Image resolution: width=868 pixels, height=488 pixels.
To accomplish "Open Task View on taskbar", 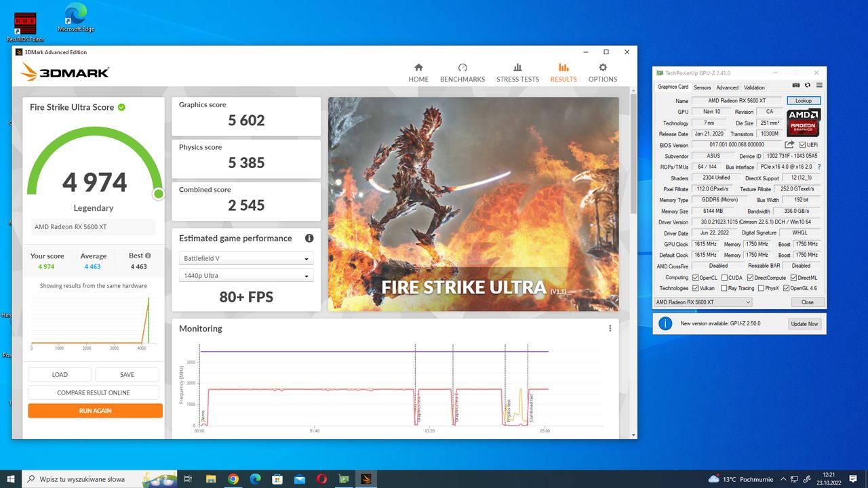I will 189,479.
